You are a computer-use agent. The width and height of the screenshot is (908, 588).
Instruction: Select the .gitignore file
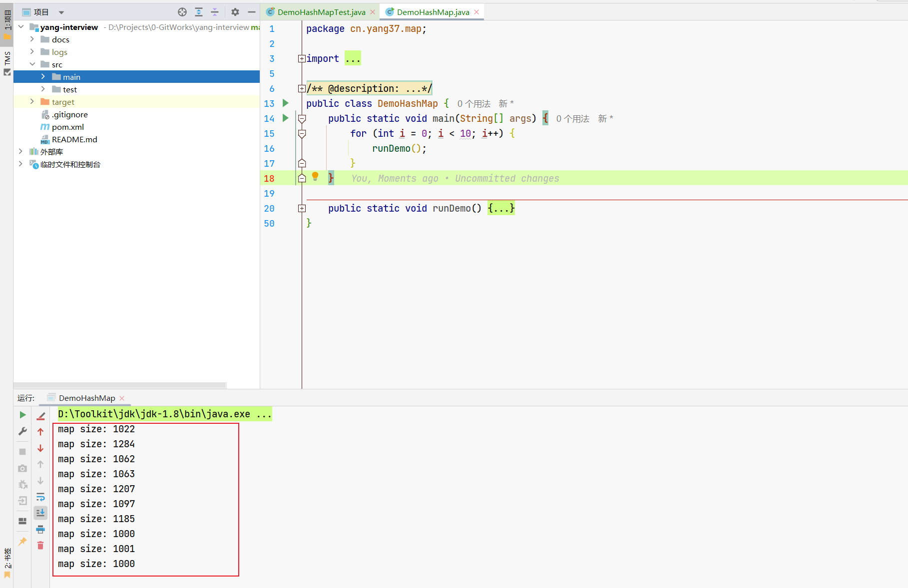click(x=70, y=114)
